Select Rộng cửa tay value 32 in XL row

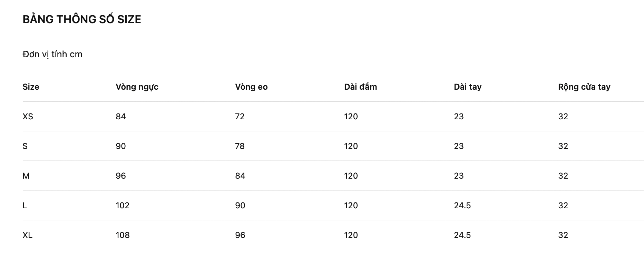[563, 235]
